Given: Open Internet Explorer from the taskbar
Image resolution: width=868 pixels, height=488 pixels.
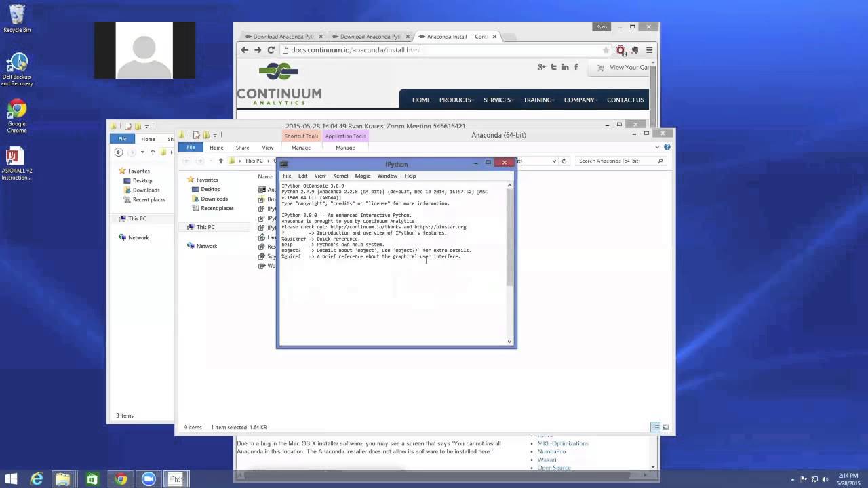Looking at the screenshot, I should pyautogui.click(x=37, y=479).
